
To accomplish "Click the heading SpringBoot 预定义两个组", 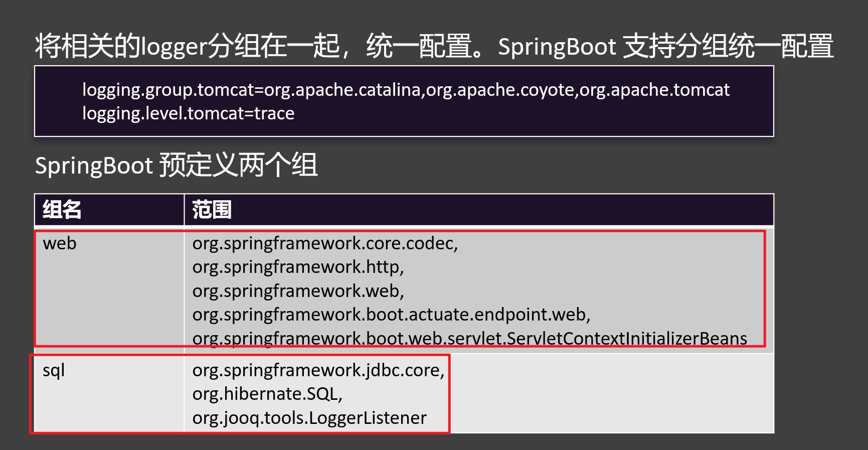I will tap(176, 165).
